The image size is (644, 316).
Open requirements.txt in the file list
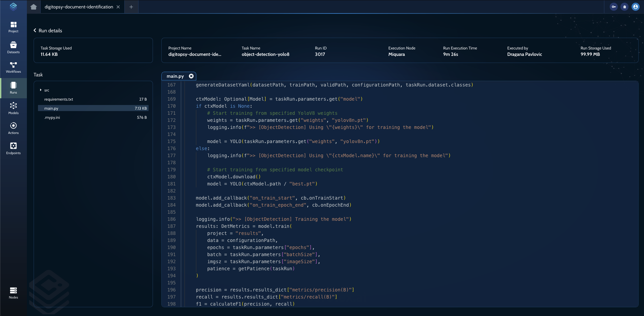click(59, 99)
